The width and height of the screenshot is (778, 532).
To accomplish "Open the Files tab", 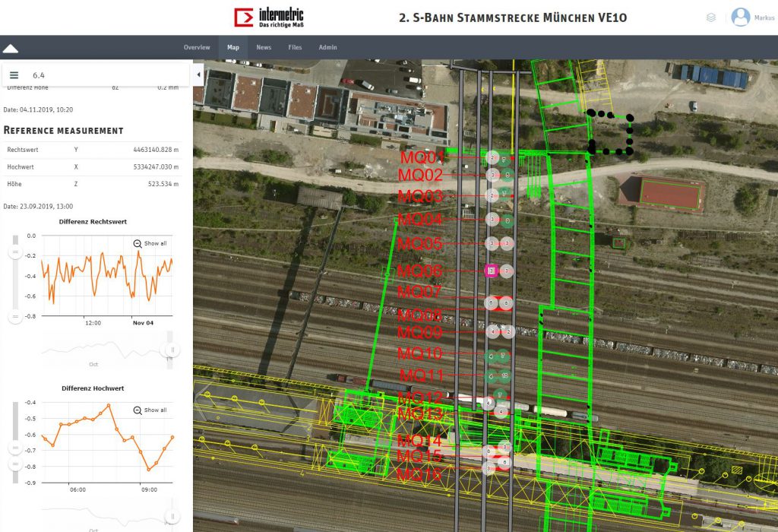I will 295,47.
